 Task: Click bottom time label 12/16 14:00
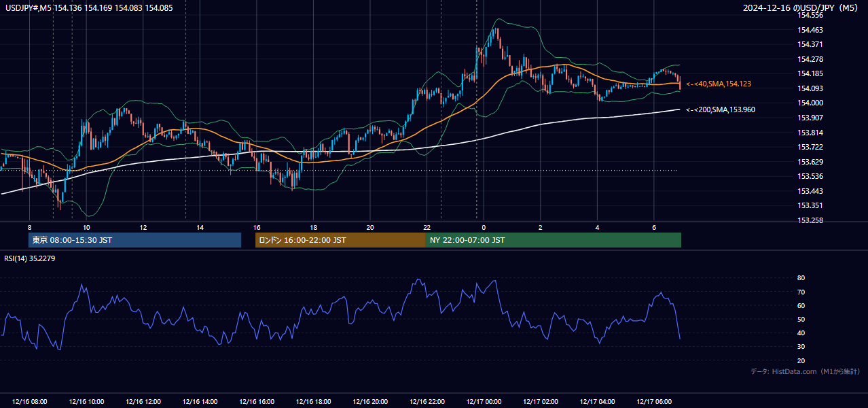pos(200,402)
